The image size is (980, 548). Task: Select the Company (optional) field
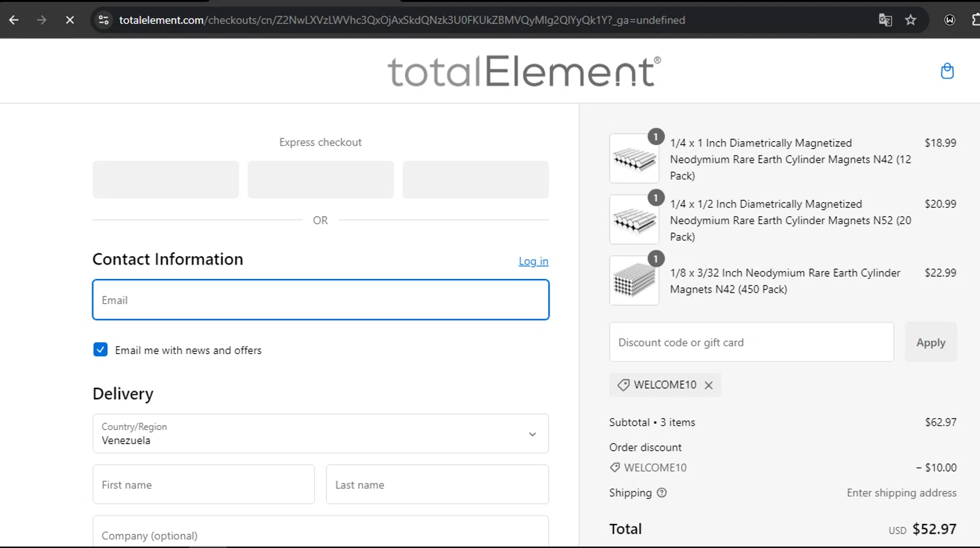(x=321, y=532)
